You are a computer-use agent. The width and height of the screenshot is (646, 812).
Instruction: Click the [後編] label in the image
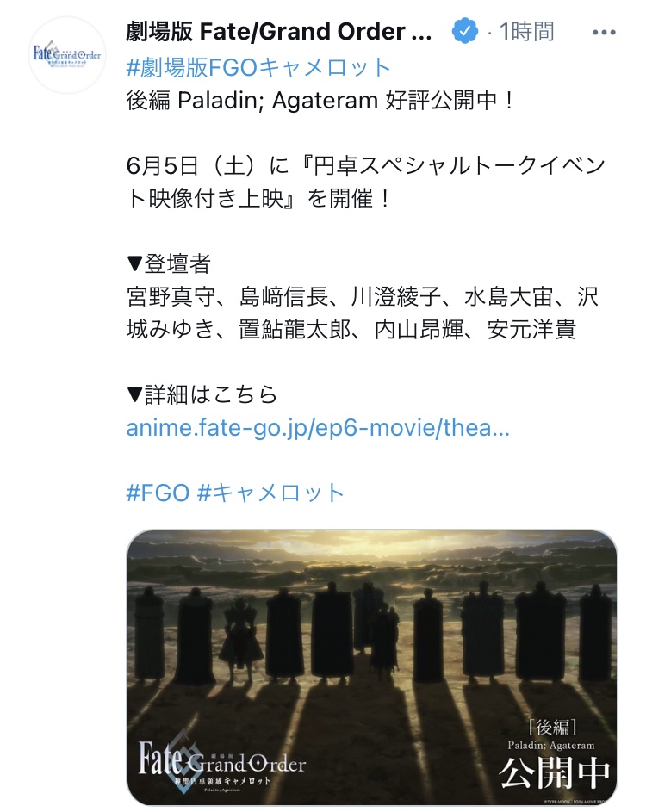pos(552,727)
